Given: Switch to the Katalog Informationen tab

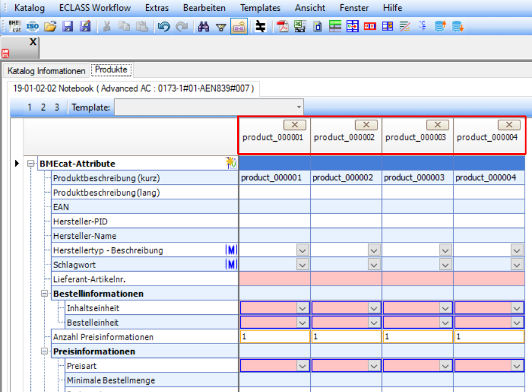Looking at the screenshot, I should tap(46, 70).
